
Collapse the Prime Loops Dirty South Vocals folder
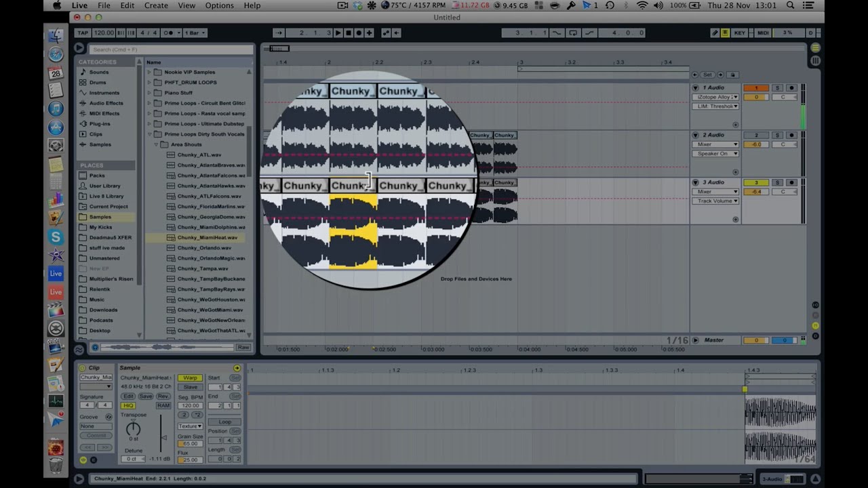(x=149, y=134)
